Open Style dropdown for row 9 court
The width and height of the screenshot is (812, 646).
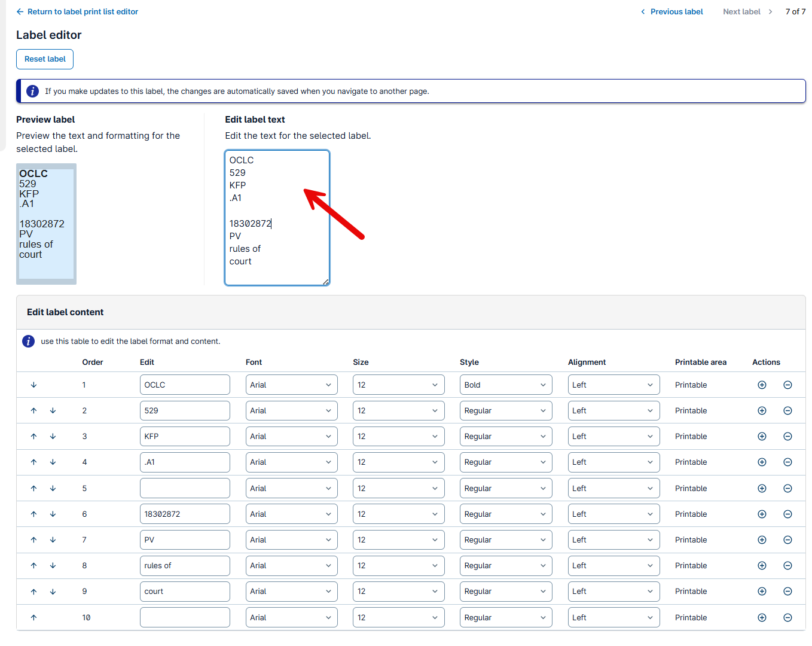[505, 592]
